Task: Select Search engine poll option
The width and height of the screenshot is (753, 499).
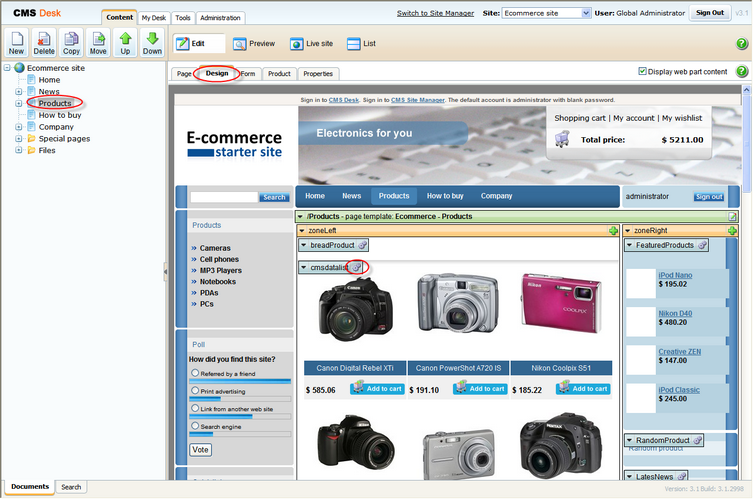Action: (195, 426)
